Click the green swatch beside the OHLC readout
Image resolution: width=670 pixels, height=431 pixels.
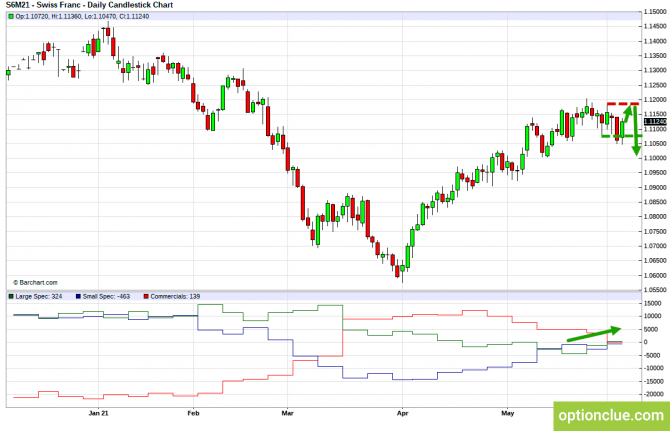(x=11, y=17)
